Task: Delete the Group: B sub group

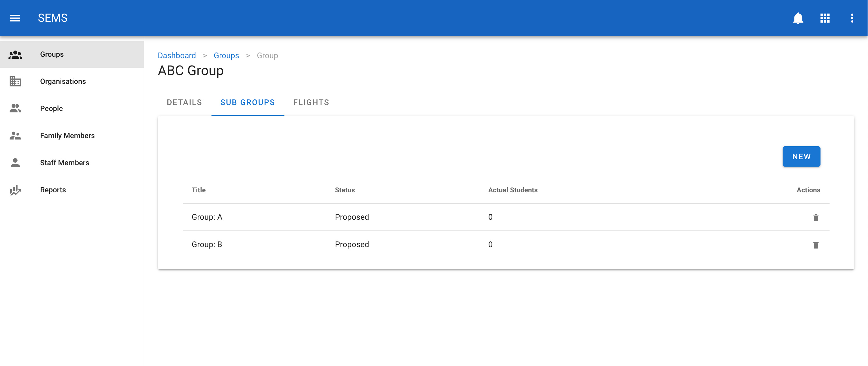Action: click(815, 245)
